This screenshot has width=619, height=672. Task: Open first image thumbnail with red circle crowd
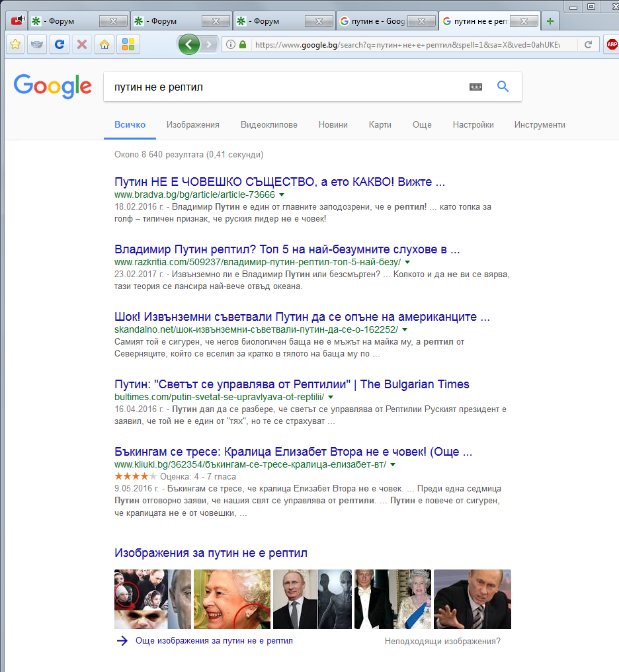coord(153,599)
